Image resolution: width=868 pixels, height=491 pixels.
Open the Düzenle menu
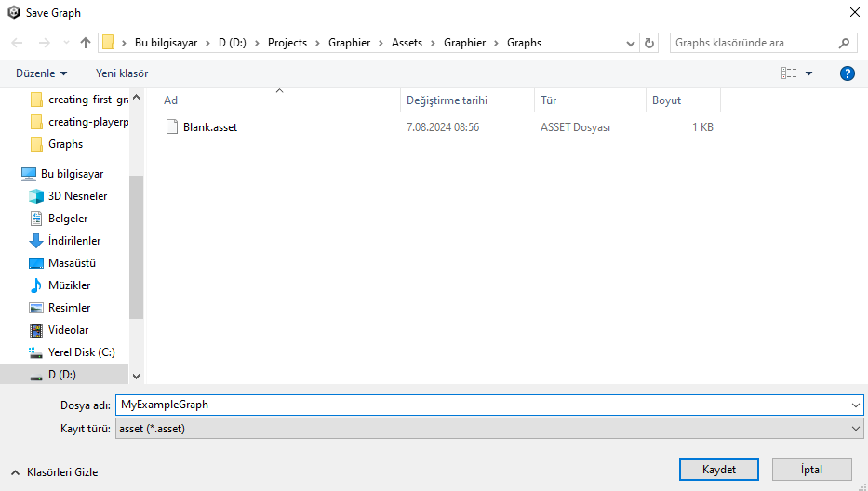pos(41,73)
